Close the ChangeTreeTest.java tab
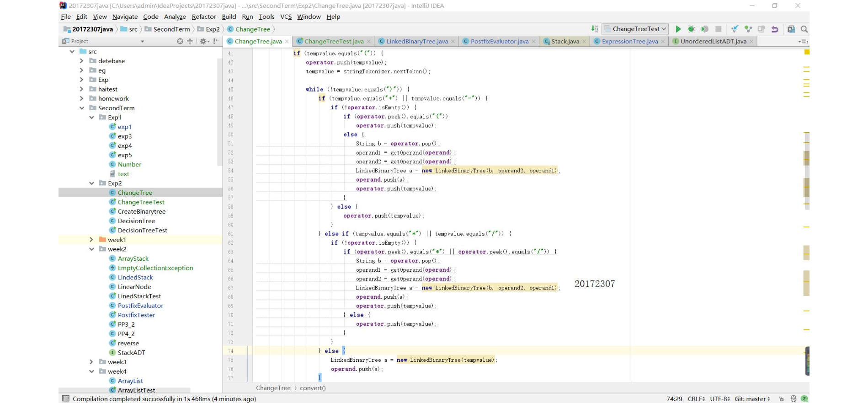Viewport: 868px width, 403px height. [x=369, y=41]
